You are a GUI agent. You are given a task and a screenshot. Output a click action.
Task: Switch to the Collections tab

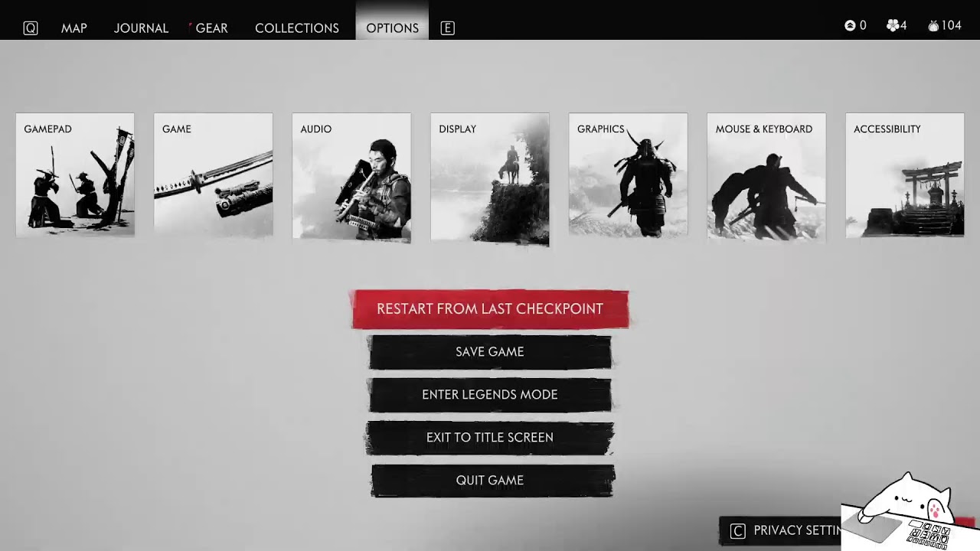(x=297, y=28)
